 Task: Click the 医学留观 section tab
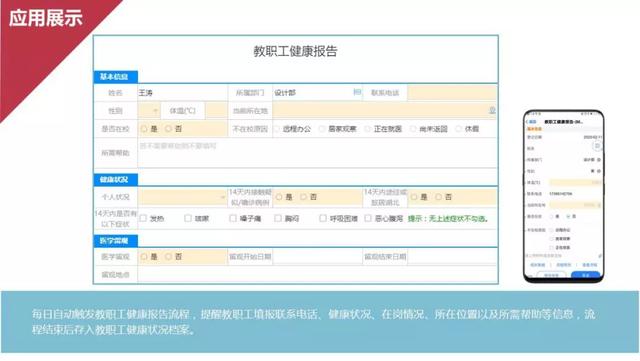click(x=116, y=241)
